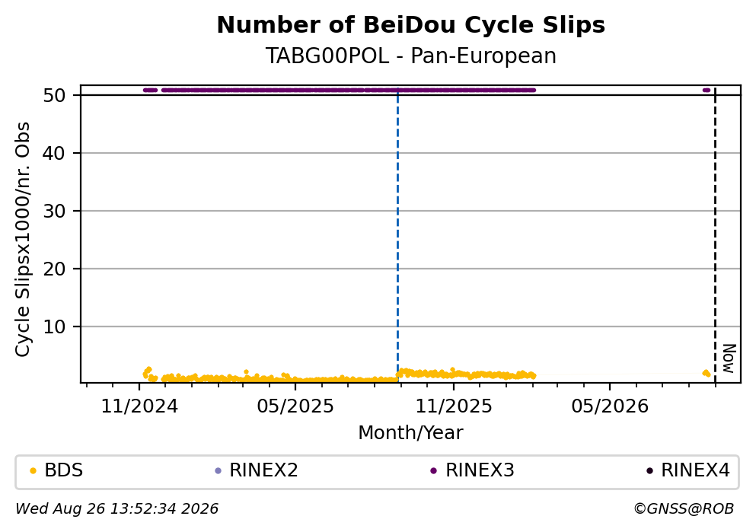Screen dimensions: 756x532
Task: Click the Wed Aug 26 timestamp text
Action: coord(117,509)
